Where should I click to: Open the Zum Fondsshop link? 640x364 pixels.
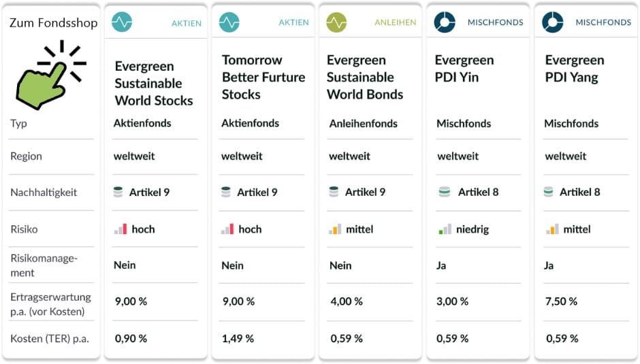pyautogui.click(x=53, y=23)
